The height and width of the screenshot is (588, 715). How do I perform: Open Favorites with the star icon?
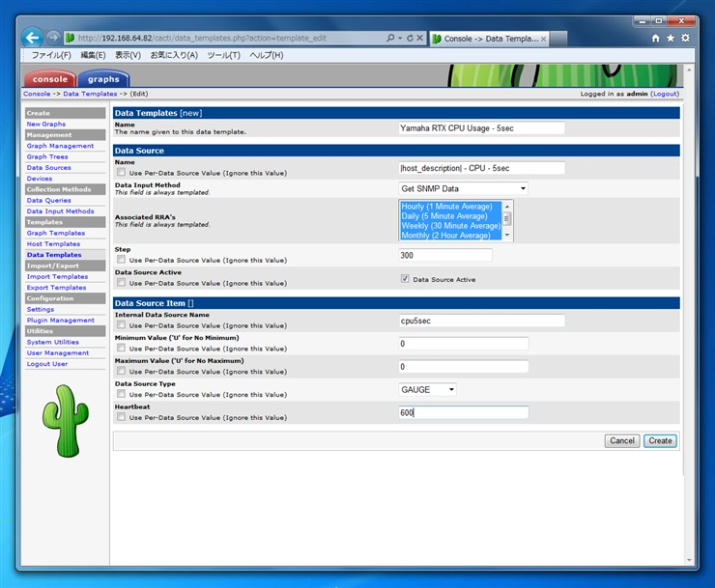coord(671,39)
